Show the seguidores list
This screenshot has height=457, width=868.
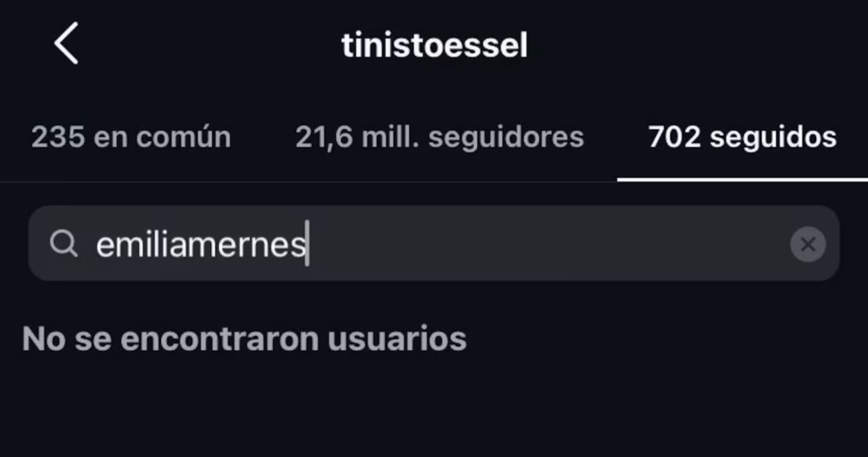(x=439, y=137)
